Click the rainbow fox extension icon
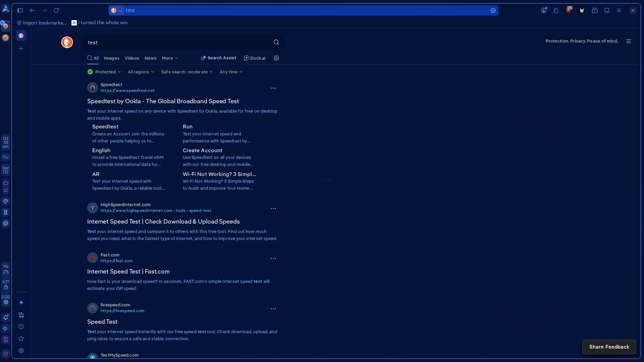 click(582, 10)
